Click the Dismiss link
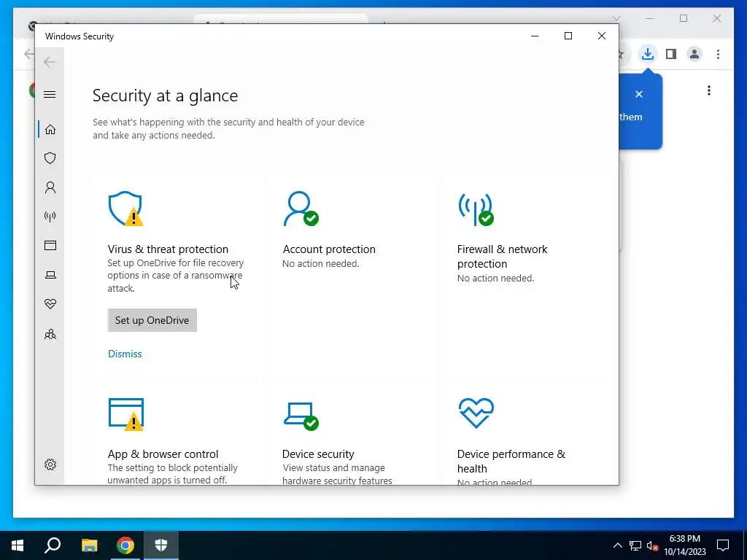This screenshot has width=747, height=560. pyautogui.click(x=125, y=354)
